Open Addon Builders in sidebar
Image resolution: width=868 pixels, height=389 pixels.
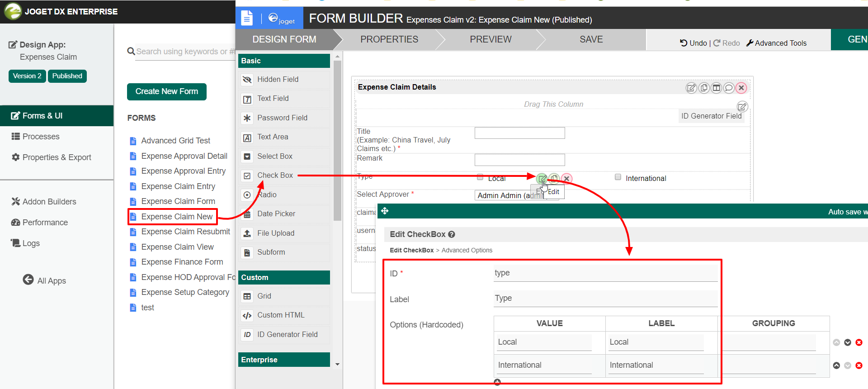pyautogui.click(x=57, y=202)
